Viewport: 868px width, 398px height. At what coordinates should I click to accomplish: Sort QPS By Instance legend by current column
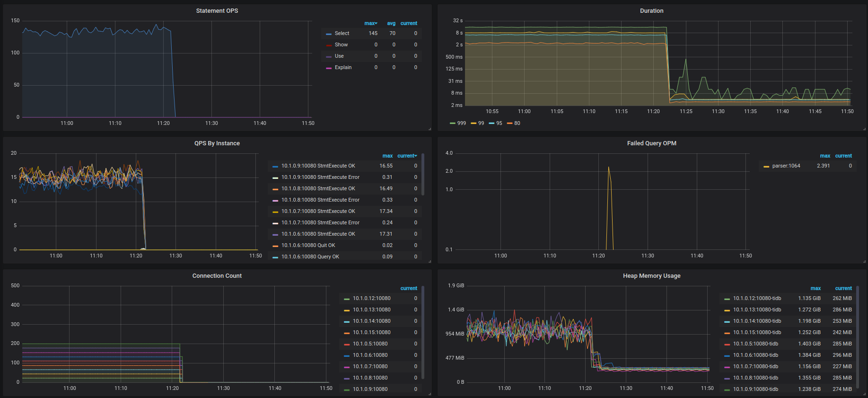[x=407, y=156]
